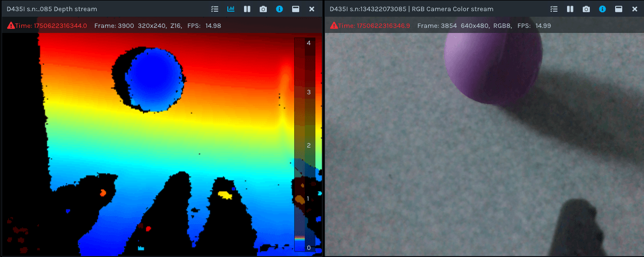This screenshot has height=257, width=644.
Task: Click the Color timestamp '1750622316346.9'
Action: point(383,26)
